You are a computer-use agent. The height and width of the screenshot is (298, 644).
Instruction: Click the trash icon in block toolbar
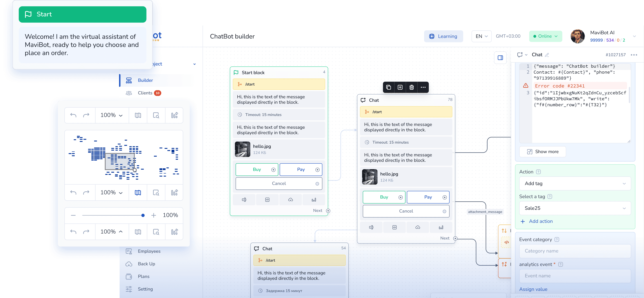pyautogui.click(x=411, y=87)
